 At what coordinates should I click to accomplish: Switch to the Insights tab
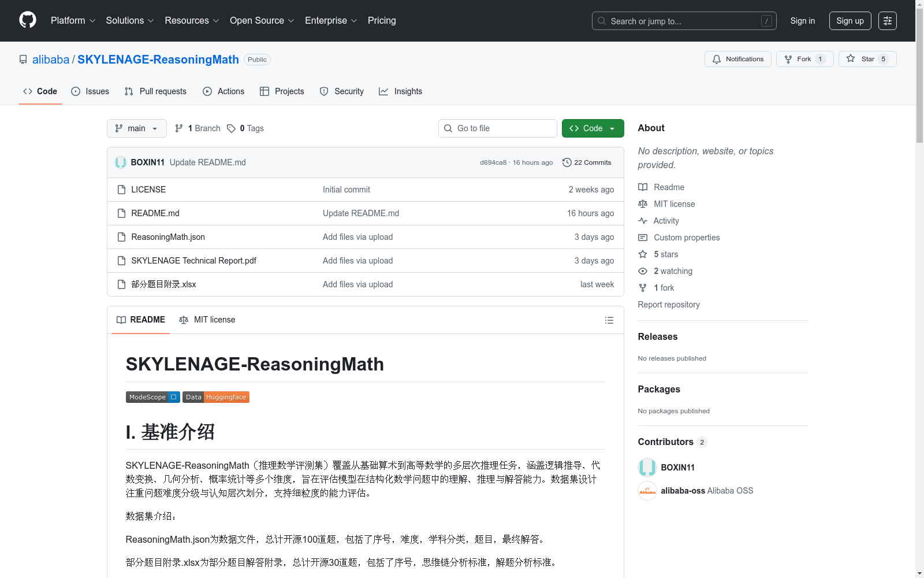401,91
